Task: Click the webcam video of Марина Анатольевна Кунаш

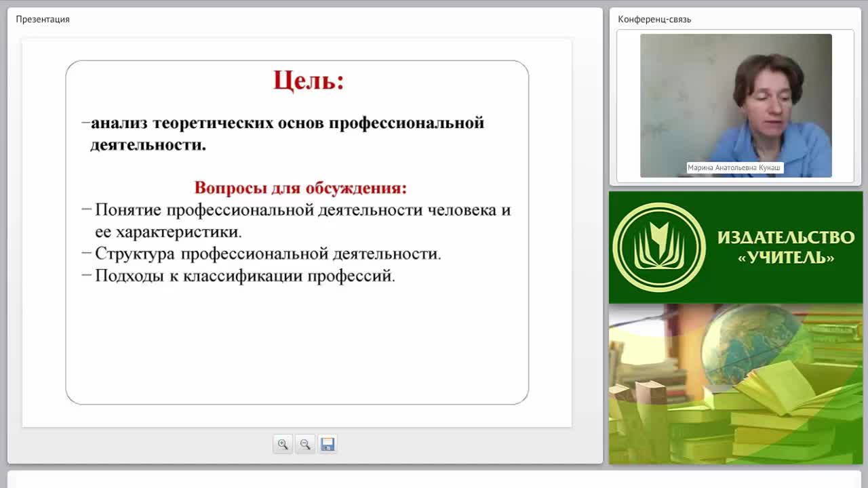Action: pos(736,106)
